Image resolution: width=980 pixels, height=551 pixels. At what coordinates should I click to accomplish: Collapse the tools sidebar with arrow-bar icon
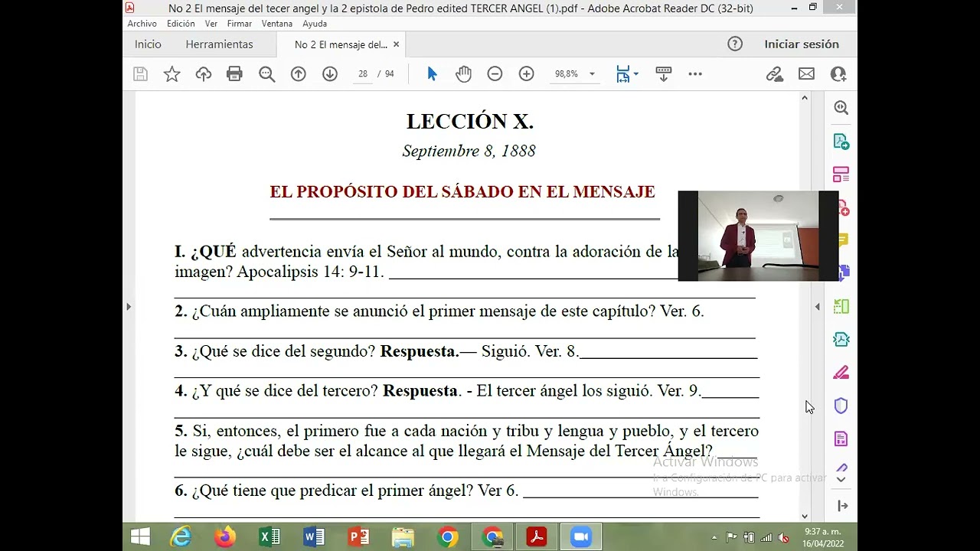[842, 506]
